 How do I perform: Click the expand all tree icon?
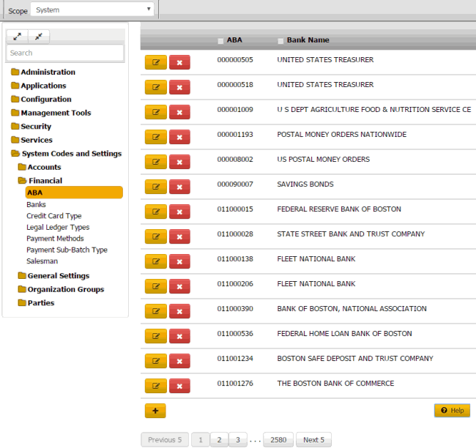tap(17, 36)
